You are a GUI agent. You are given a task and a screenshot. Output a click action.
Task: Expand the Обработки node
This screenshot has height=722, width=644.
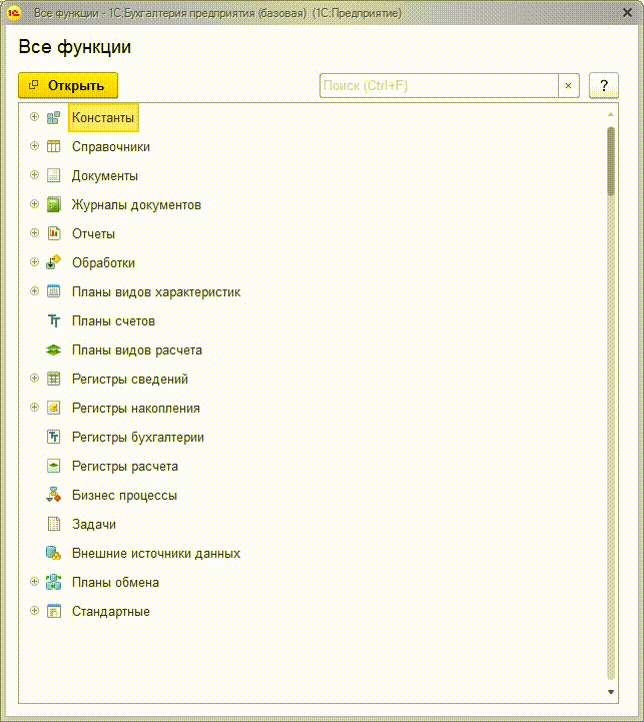coord(34,262)
